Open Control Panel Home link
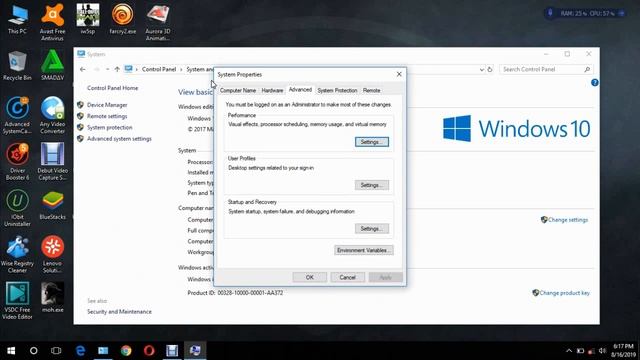This screenshot has height=360, width=640. (113, 88)
